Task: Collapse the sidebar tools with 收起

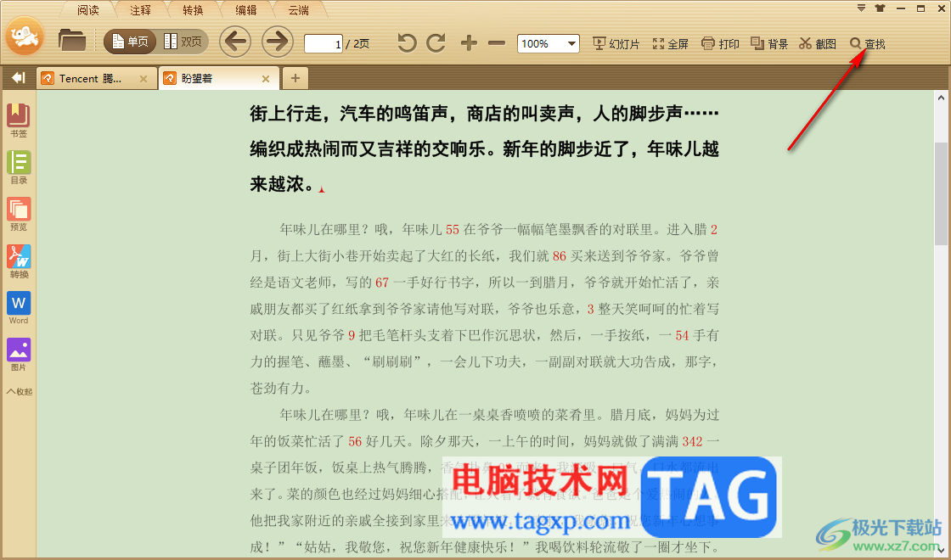Action: (20, 391)
